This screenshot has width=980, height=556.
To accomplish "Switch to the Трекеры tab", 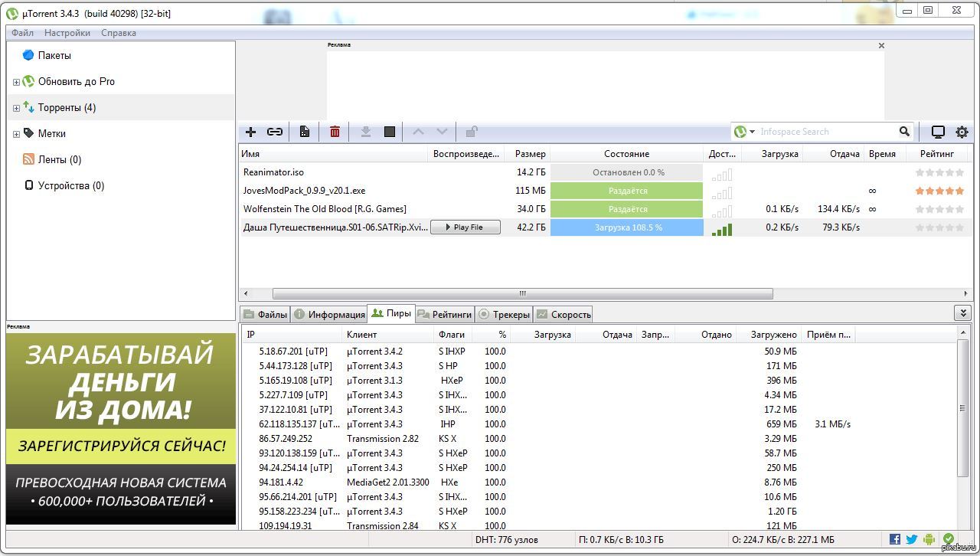I will 504,314.
